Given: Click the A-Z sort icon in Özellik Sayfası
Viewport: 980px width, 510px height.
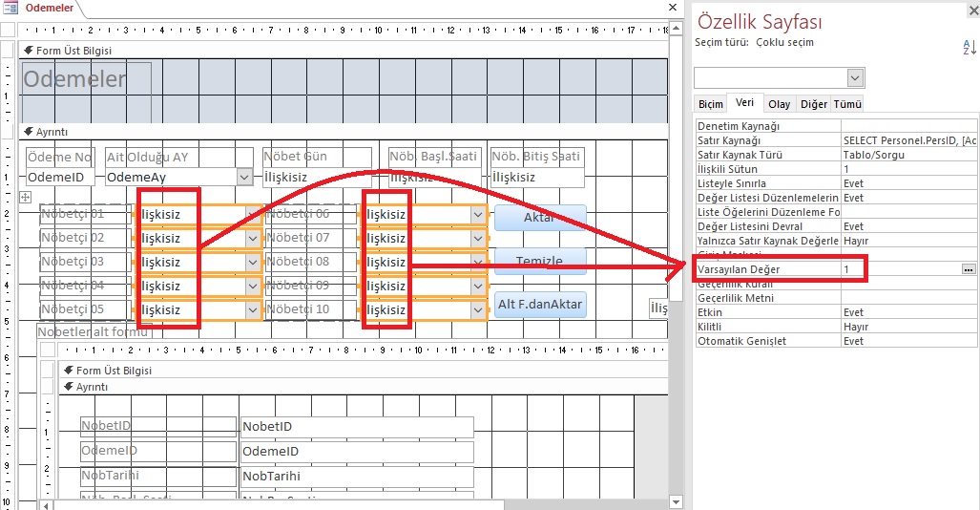Looking at the screenshot, I should point(970,47).
